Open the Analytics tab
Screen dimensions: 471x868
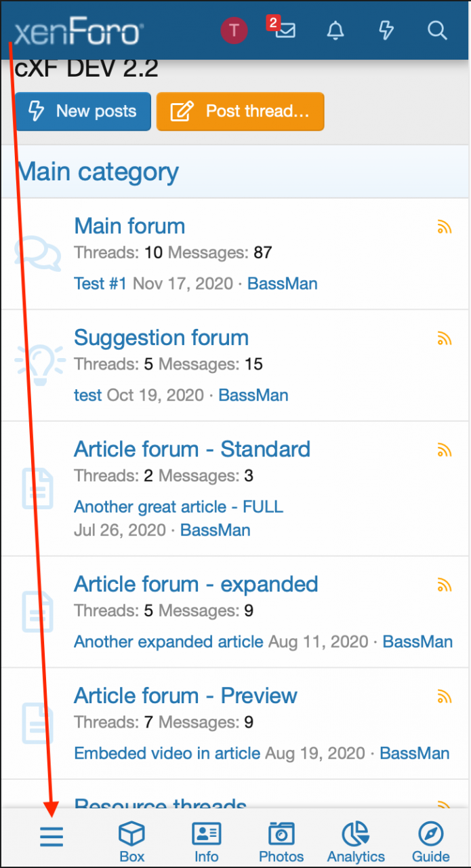point(356,841)
